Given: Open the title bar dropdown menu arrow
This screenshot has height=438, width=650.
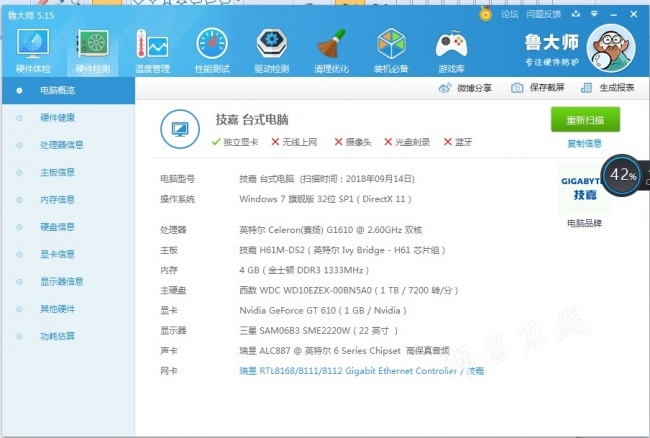Looking at the screenshot, I should pos(594,14).
